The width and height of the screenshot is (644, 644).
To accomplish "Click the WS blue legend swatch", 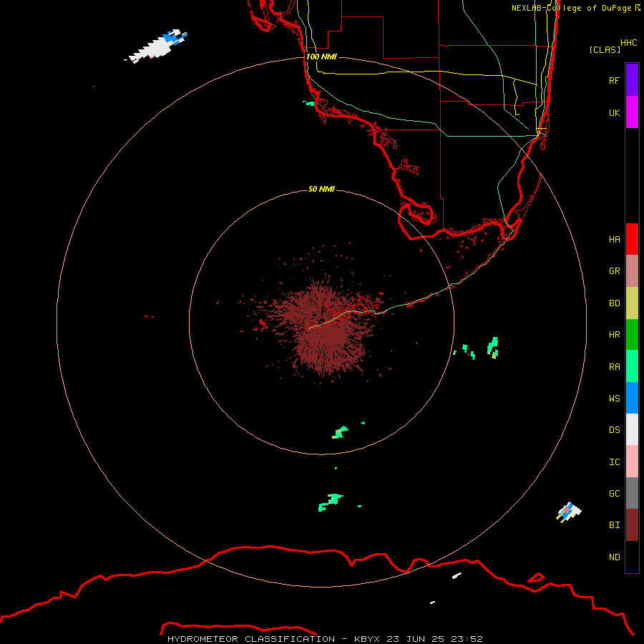I will [632, 398].
